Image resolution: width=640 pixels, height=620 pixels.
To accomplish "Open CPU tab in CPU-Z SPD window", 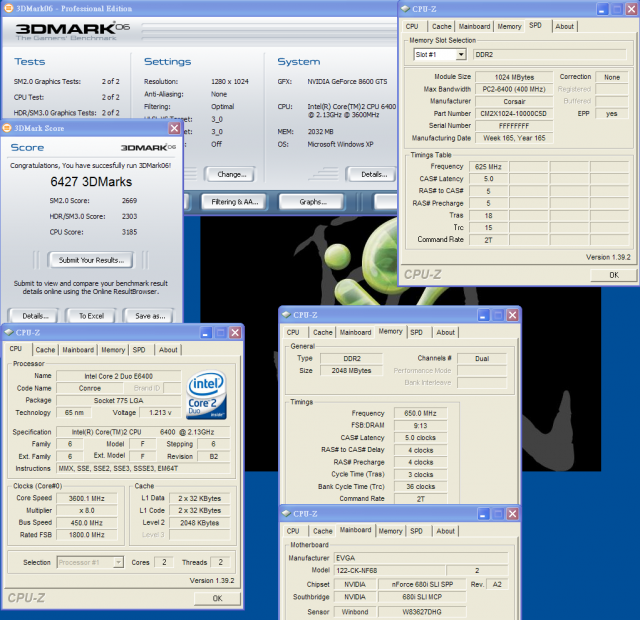I will [x=412, y=27].
